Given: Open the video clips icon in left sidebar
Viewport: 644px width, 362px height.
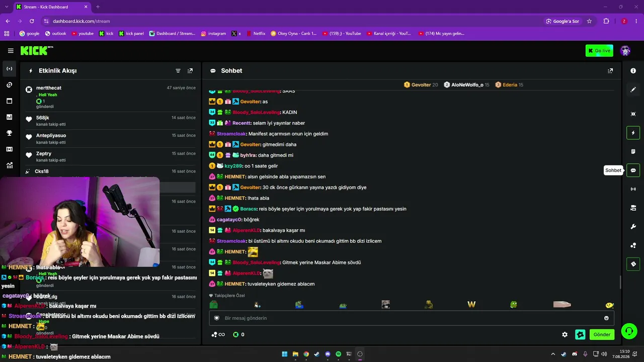Looking at the screenshot, I should (x=10, y=149).
